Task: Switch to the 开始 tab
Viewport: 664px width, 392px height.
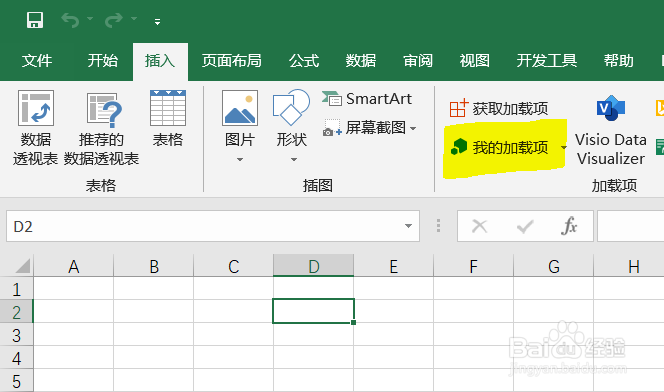Action: 102,61
